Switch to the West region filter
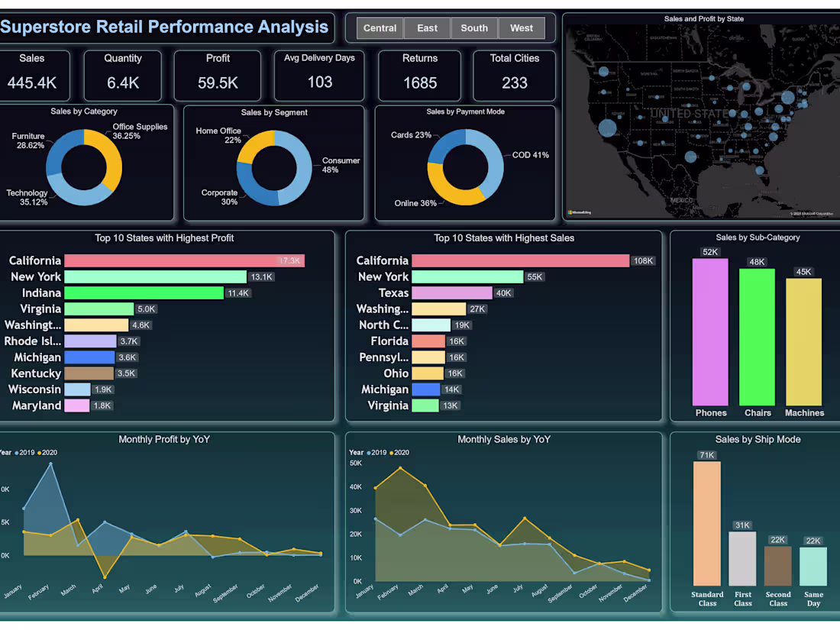Image resolution: width=840 pixels, height=630 pixels. point(522,27)
